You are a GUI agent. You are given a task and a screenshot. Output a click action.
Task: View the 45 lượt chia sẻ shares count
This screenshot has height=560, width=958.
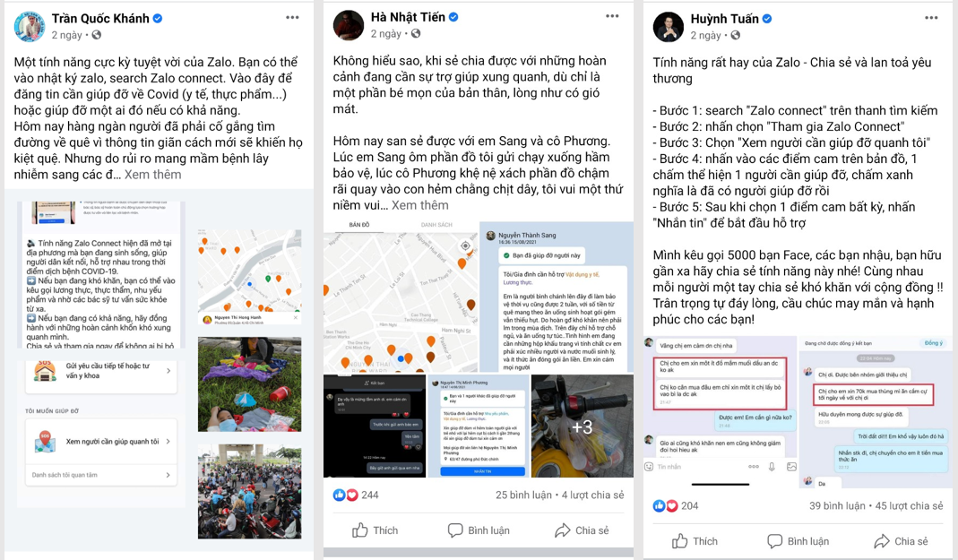click(x=909, y=505)
